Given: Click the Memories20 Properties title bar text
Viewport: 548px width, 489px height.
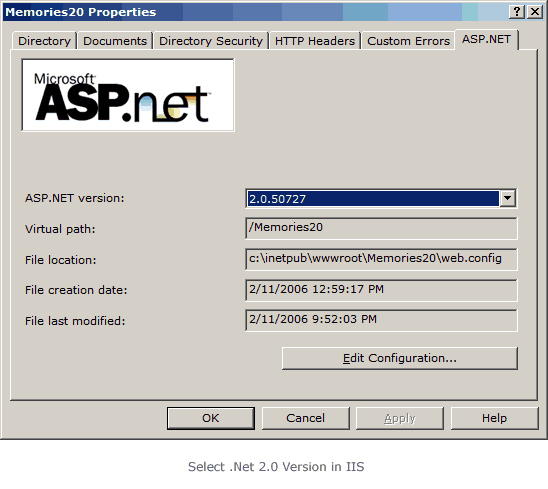Looking at the screenshot, I should [x=81, y=12].
